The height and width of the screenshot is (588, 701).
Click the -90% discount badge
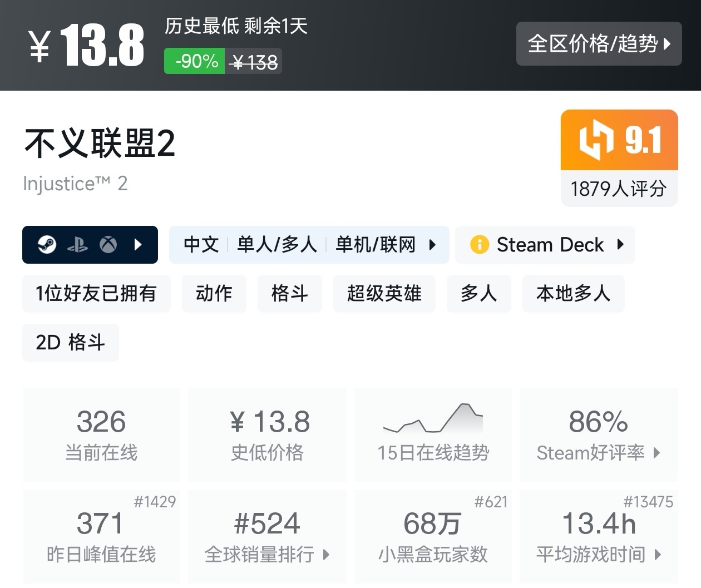[x=194, y=62]
